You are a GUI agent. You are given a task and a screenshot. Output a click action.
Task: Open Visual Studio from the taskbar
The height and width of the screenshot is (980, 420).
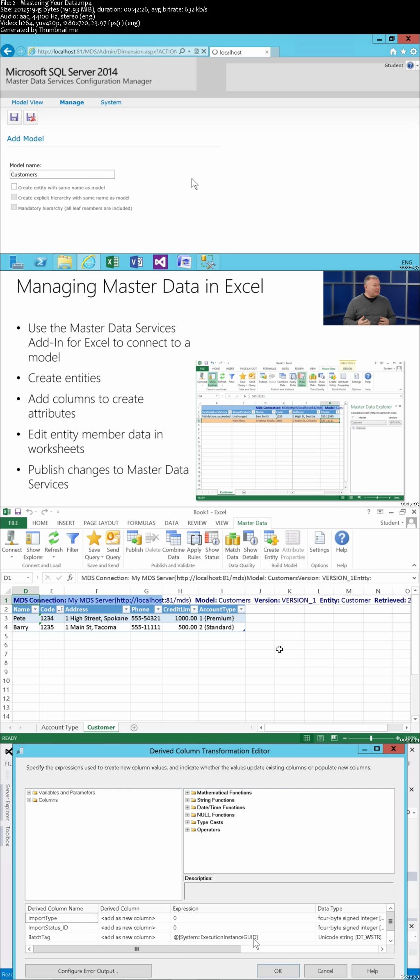pyautogui.click(x=160, y=262)
